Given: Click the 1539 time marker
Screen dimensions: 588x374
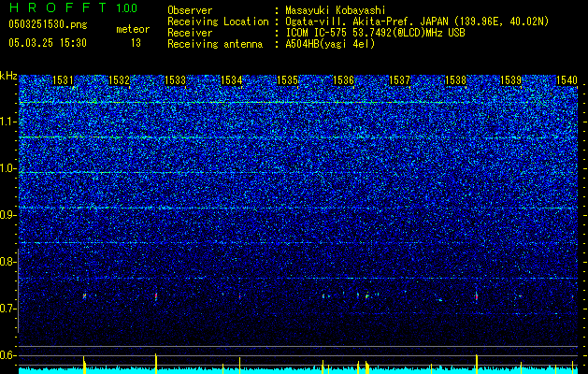Looking at the screenshot, I should pos(511,80).
